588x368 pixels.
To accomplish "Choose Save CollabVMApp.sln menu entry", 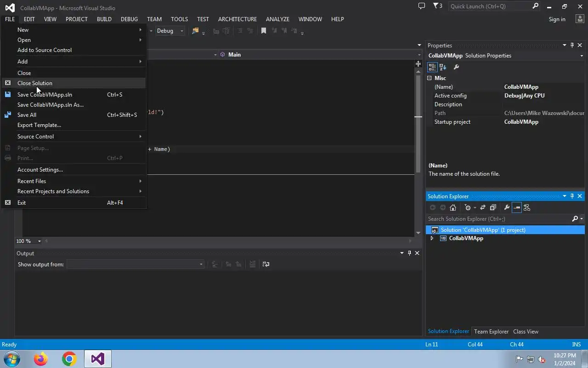I will coord(74,95).
